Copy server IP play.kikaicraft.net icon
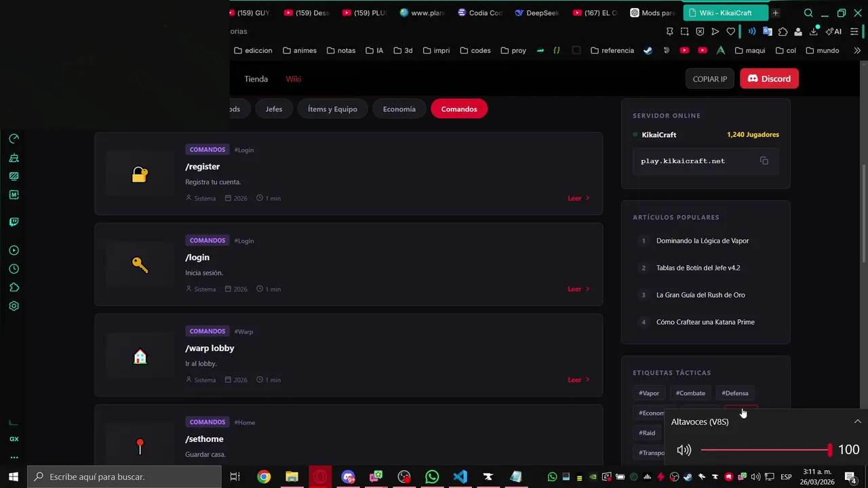868x488 pixels. click(x=764, y=161)
